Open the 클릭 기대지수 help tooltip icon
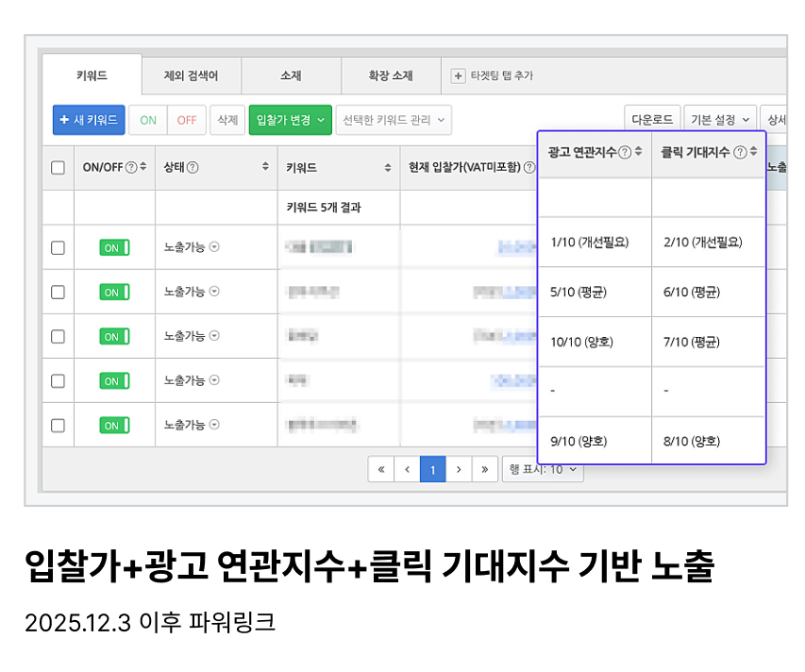Image resolution: width=805 pixels, height=672 pixels. pyautogui.click(x=740, y=151)
